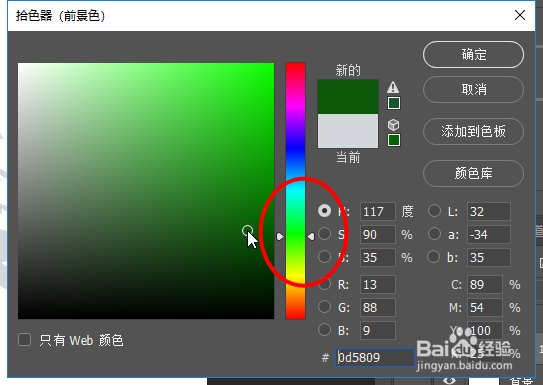Click the hue slider's right triangle handle
The width and height of the screenshot is (543, 385).
click(x=311, y=236)
